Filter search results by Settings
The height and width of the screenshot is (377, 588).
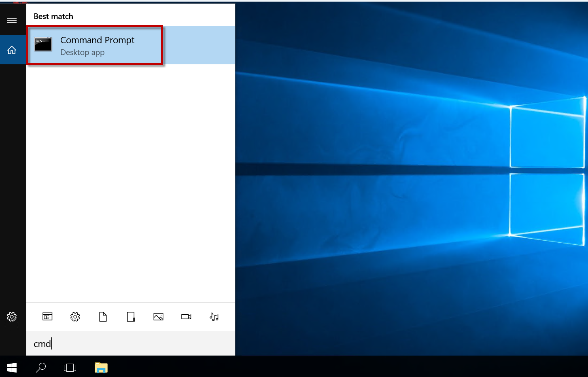pos(75,317)
